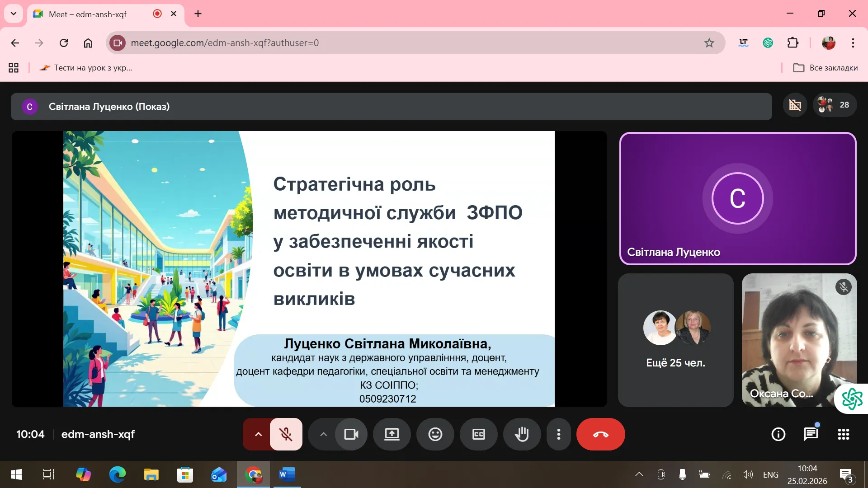
Task: Show all 28 participants list
Action: click(835, 105)
